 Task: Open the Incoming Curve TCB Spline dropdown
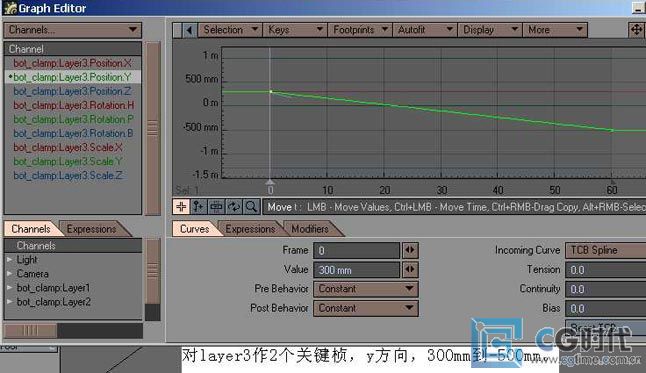click(606, 250)
